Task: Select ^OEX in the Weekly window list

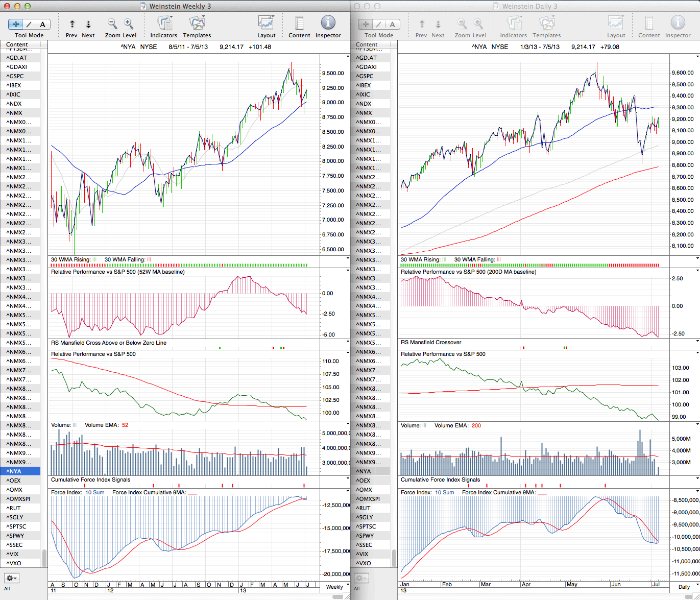Action: click(20, 481)
